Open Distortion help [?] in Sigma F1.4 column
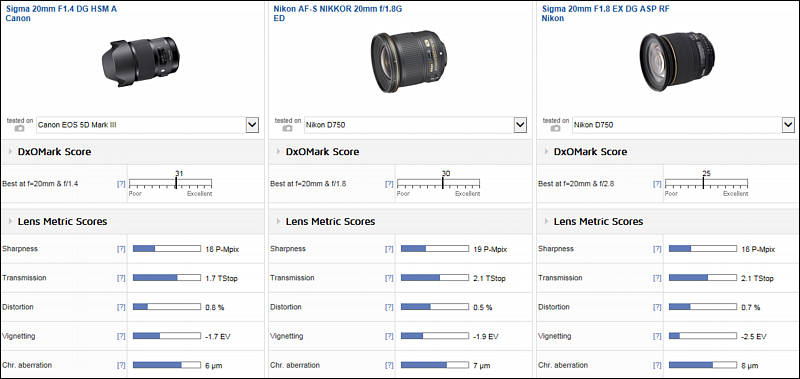Image resolution: width=800 pixels, height=379 pixels. (x=121, y=307)
